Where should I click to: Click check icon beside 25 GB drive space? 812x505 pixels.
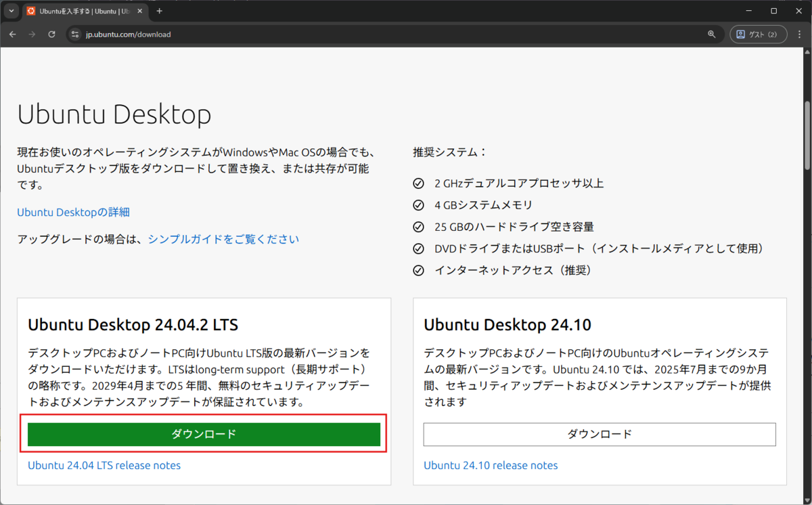(x=418, y=227)
